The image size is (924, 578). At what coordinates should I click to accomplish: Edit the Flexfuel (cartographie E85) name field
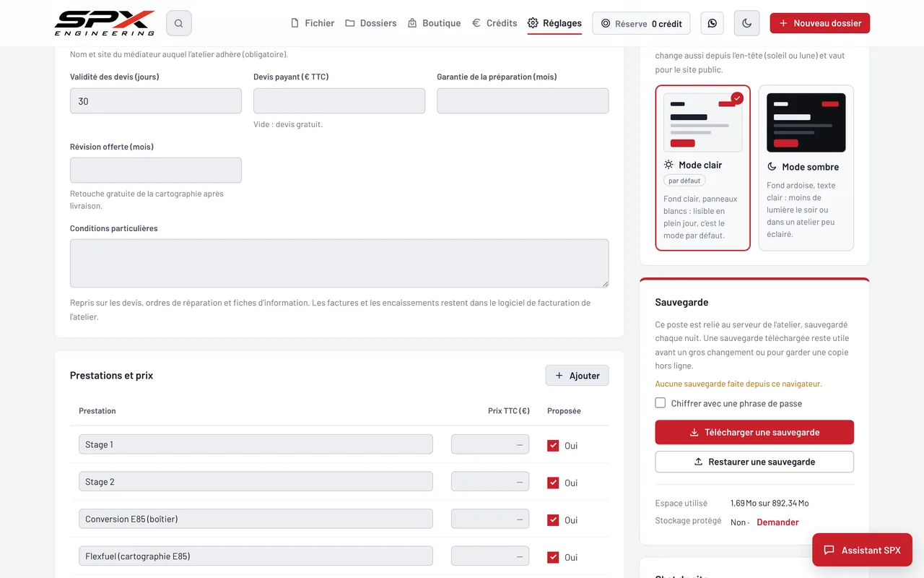256,556
